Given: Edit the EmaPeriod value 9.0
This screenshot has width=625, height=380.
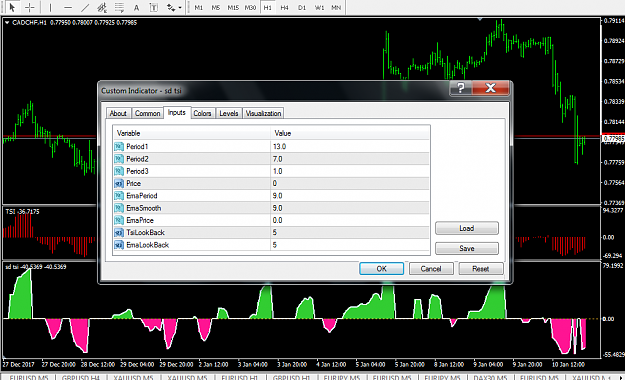Looking at the screenshot, I should point(350,196).
